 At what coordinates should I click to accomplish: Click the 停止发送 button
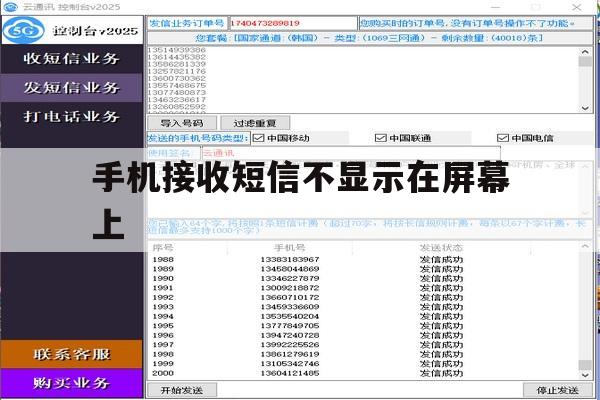558,390
